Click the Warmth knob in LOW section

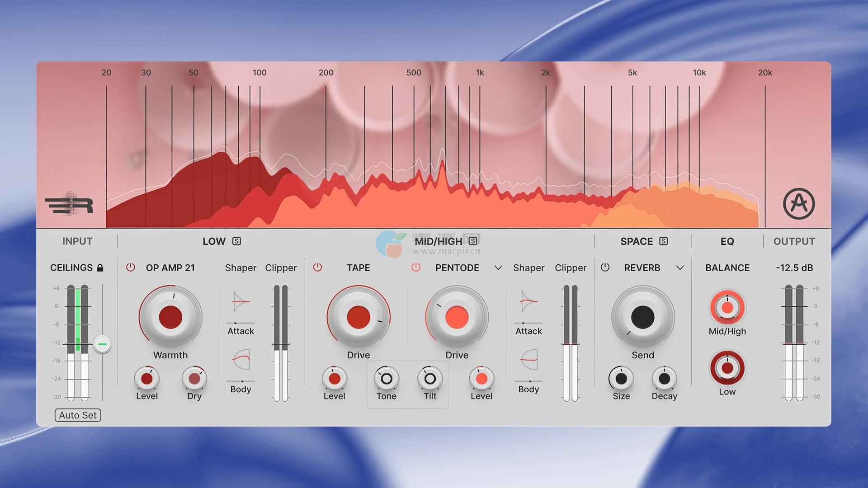click(170, 317)
